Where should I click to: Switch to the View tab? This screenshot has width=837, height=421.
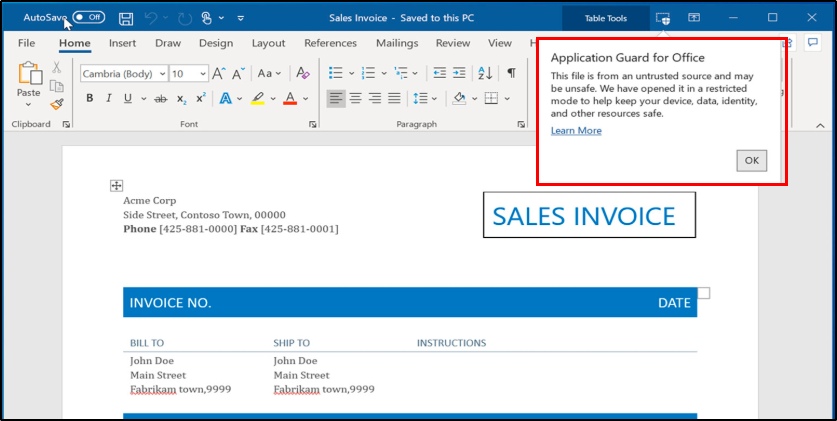click(x=500, y=43)
